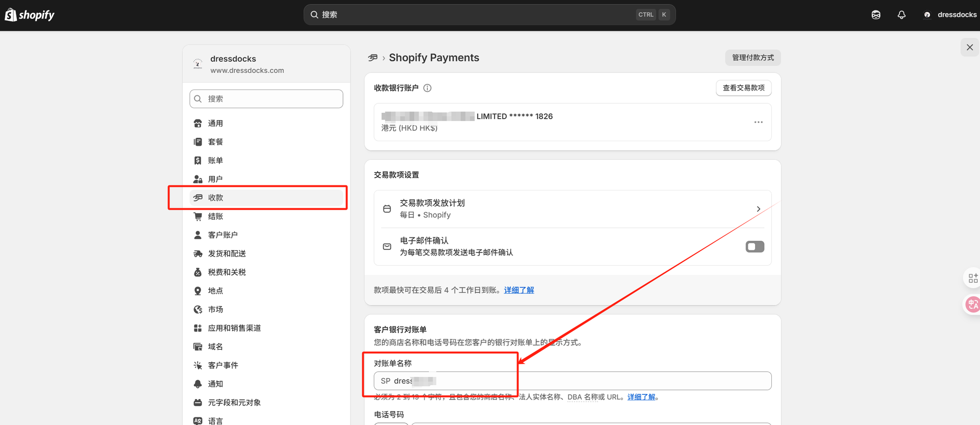Click the grid widget icon at right edge
The height and width of the screenshot is (425, 980).
972,278
